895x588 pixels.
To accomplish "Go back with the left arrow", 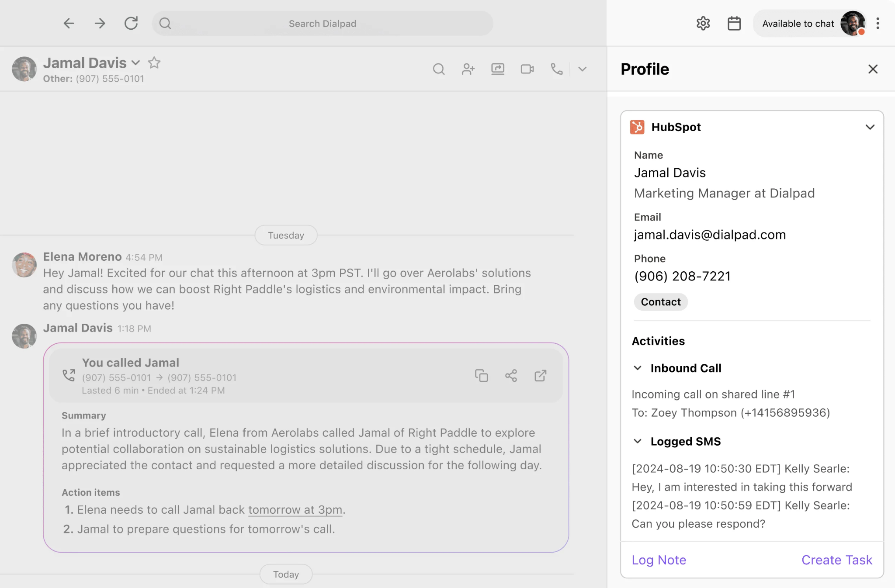I will pyautogui.click(x=69, y=23).
